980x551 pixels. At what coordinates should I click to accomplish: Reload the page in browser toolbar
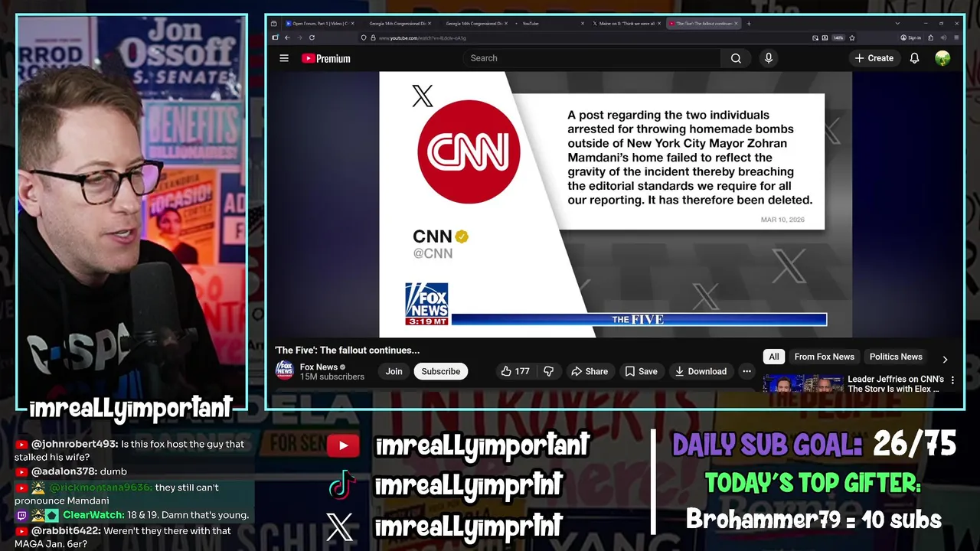312,37
